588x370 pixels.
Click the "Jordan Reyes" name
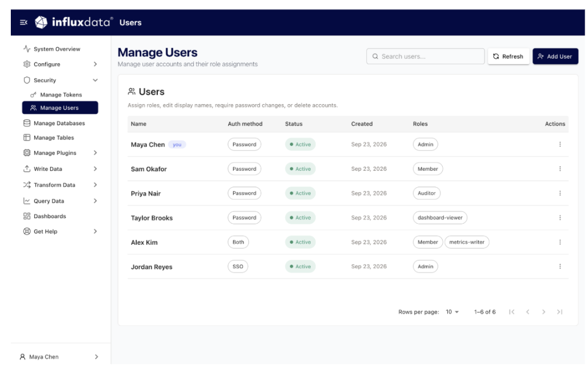(x=152, y=266)
